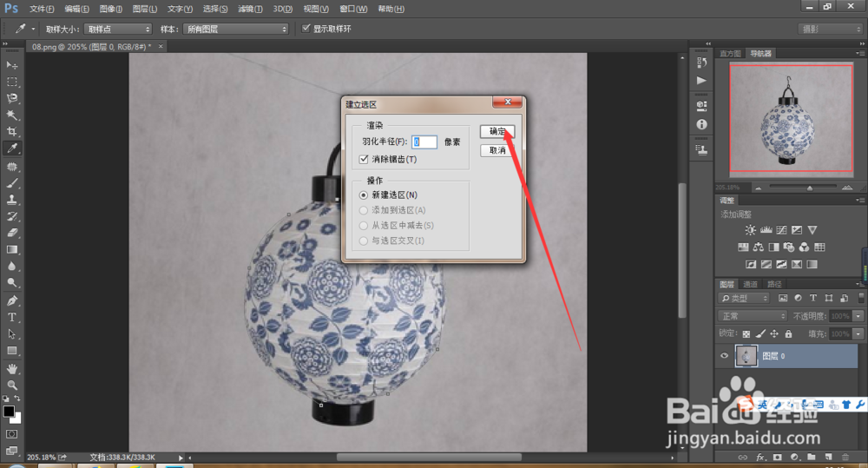This screenshot has height=468, width=868.
Task: Lock transparent pixels of layer
Action: coord(746,333)
